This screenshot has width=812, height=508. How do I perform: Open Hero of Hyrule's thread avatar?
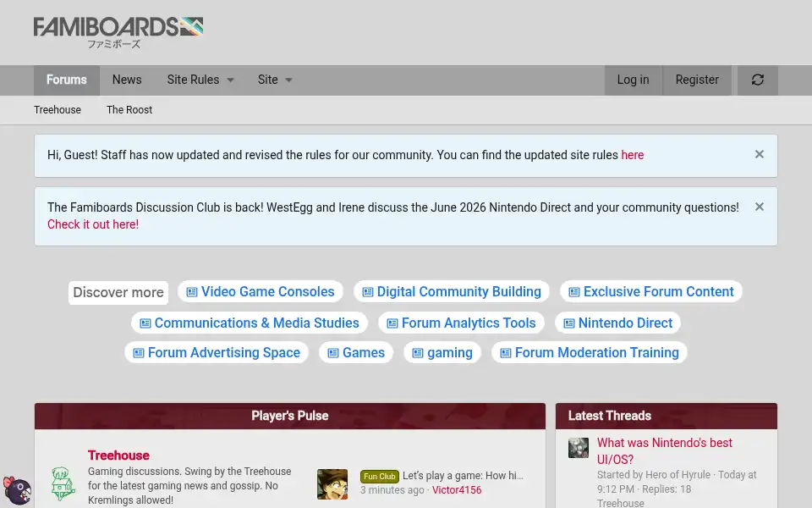tap(579, 448)
